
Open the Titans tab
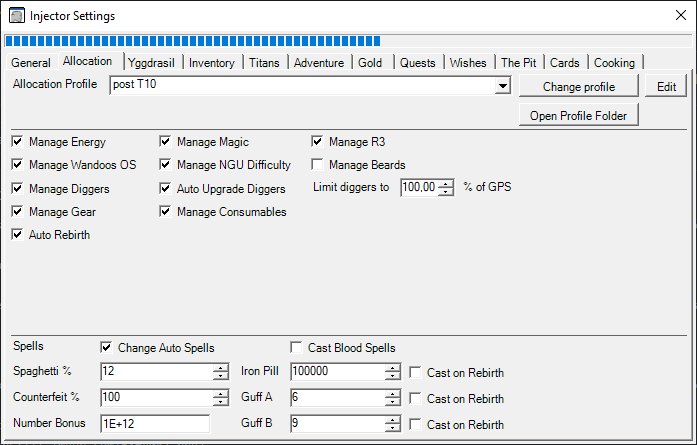264,63
